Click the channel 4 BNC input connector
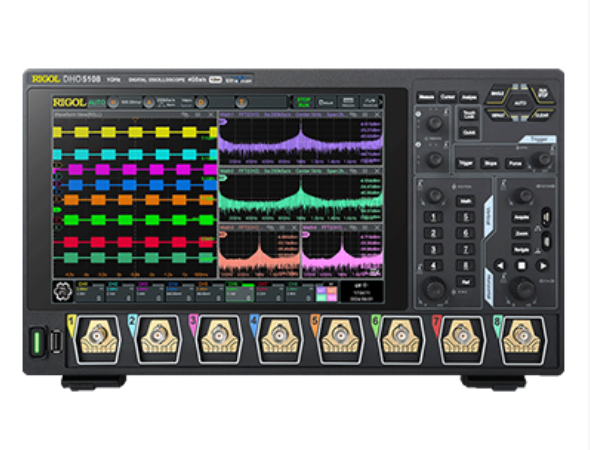This screenshot has width=590, height=450. [280, 336]
